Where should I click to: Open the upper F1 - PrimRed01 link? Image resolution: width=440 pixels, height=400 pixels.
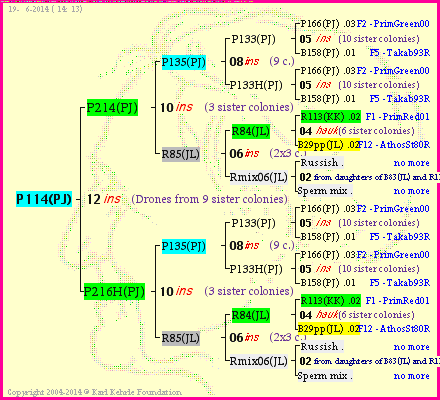397,117
